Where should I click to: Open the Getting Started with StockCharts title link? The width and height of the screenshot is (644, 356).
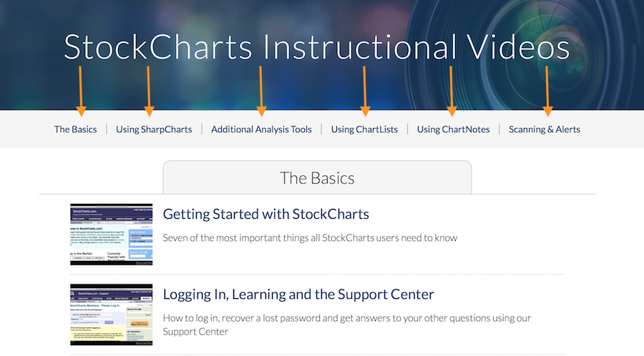(x=266, y=214)
